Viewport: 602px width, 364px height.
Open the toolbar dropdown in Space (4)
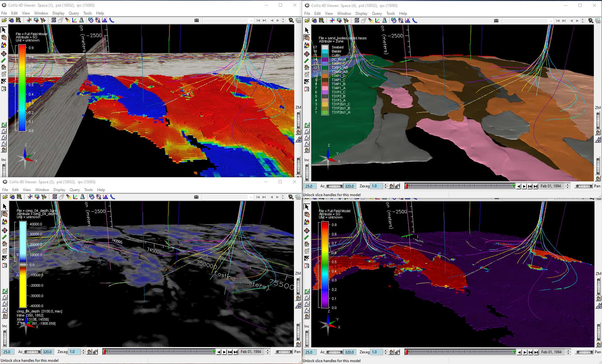528,21
